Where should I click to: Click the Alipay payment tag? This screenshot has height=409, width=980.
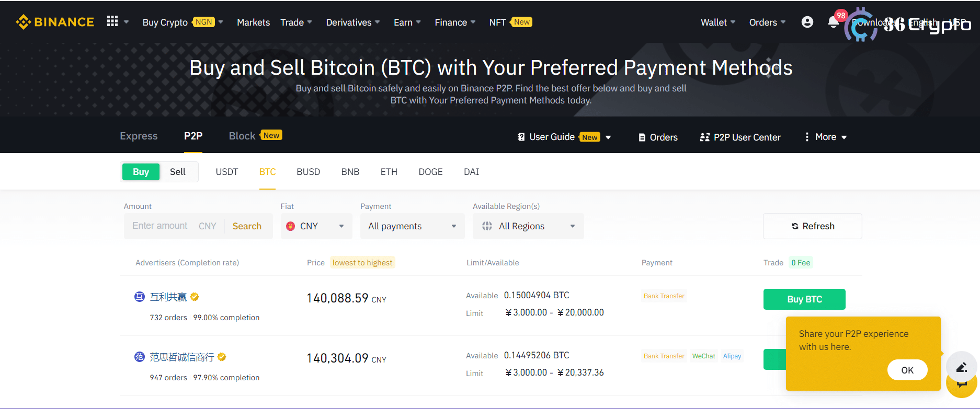[x=732, y=356]
